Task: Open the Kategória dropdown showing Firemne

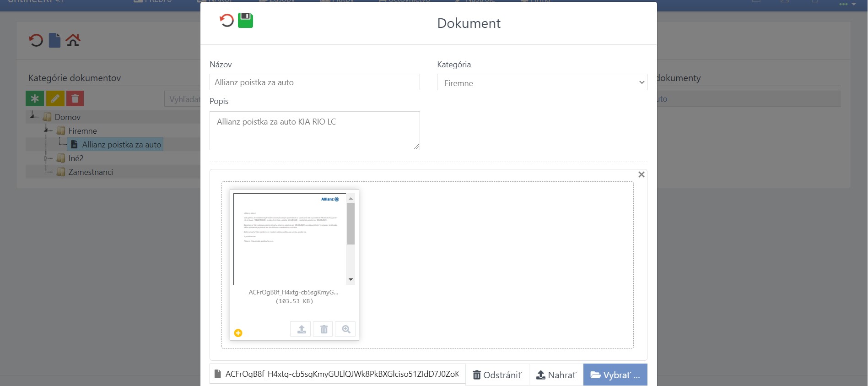Action: pos(542,82)
